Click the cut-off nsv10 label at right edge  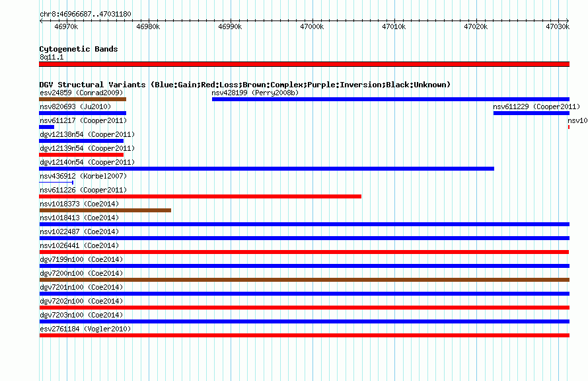[x=577, y=120]
